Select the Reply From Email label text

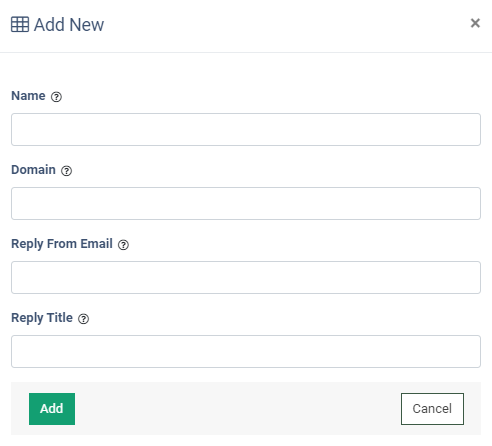tap(62, 244)
